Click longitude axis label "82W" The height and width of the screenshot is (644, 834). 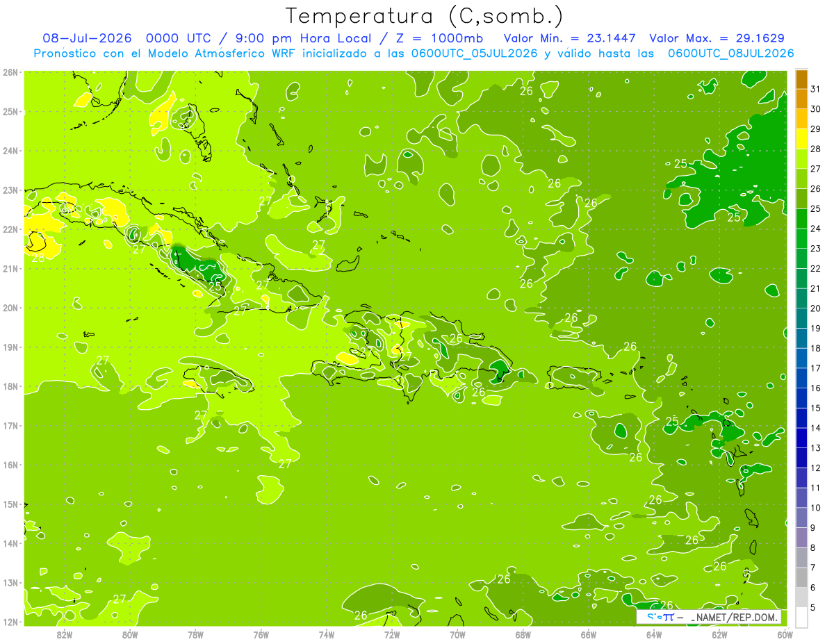(64, 634)
